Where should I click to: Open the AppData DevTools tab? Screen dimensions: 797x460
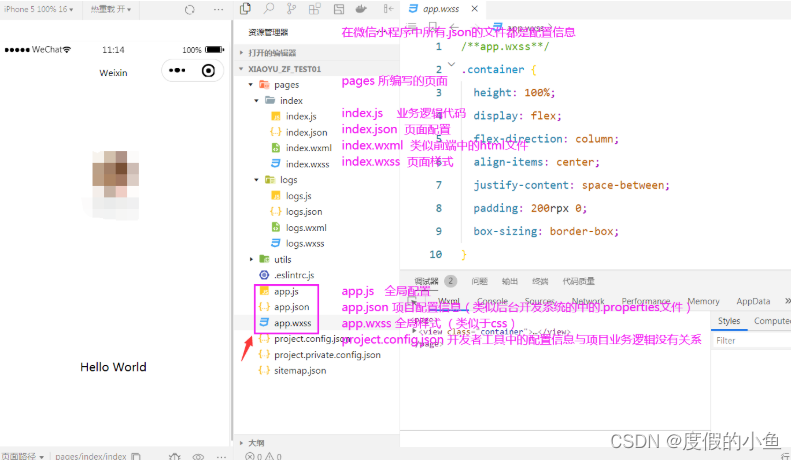[753, 301]
